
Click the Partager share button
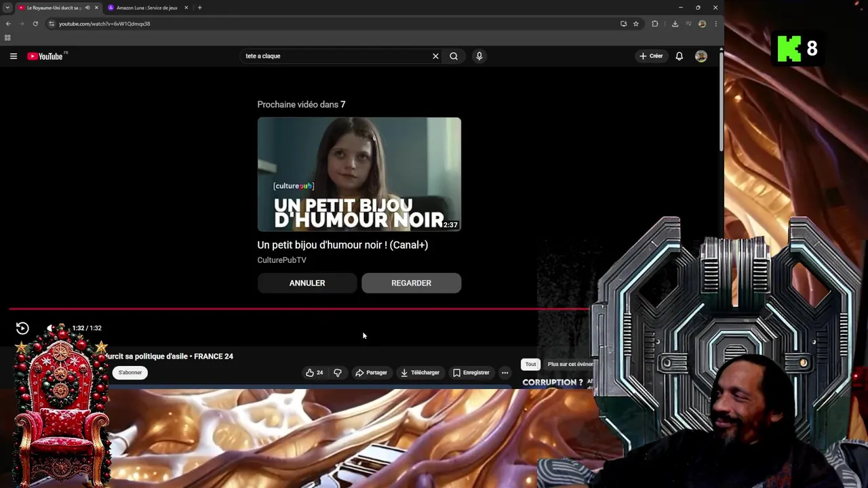click(x=372, y=373)
